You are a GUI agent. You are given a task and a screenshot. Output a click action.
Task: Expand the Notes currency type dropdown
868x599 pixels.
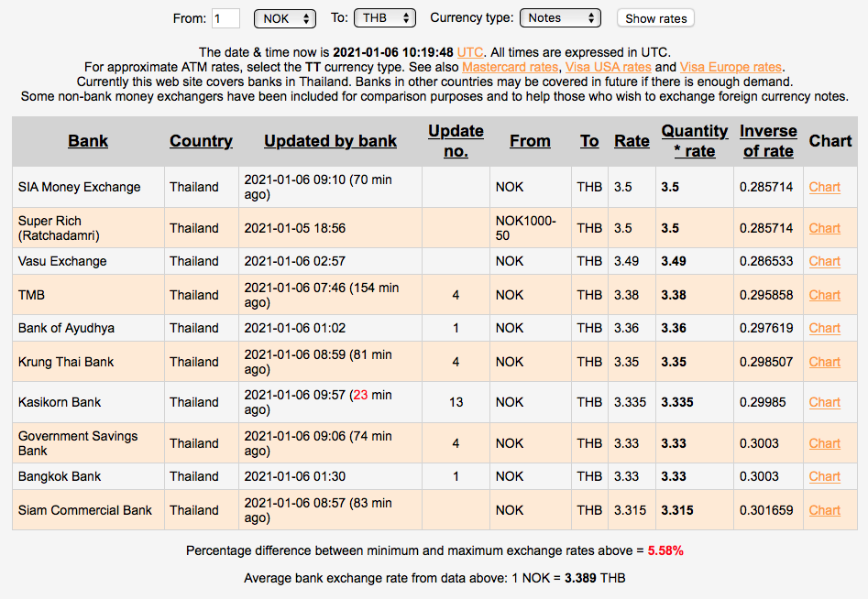pos(560,18)
